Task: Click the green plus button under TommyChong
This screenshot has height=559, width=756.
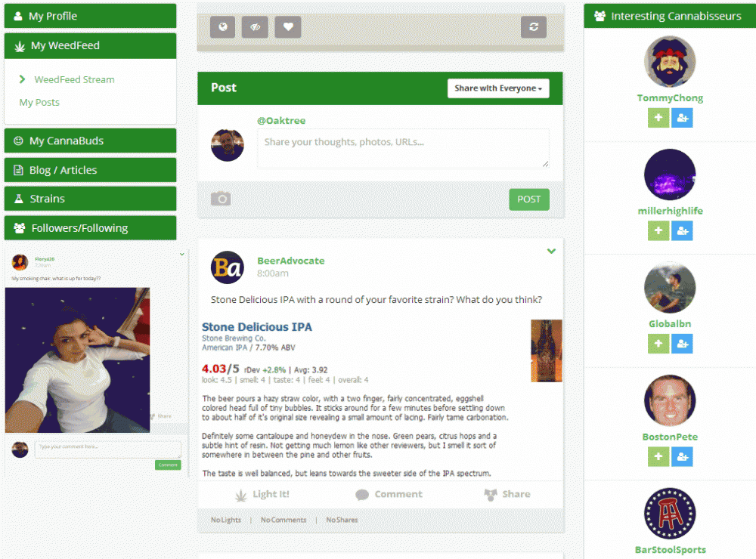Action: tap(658, 118)
